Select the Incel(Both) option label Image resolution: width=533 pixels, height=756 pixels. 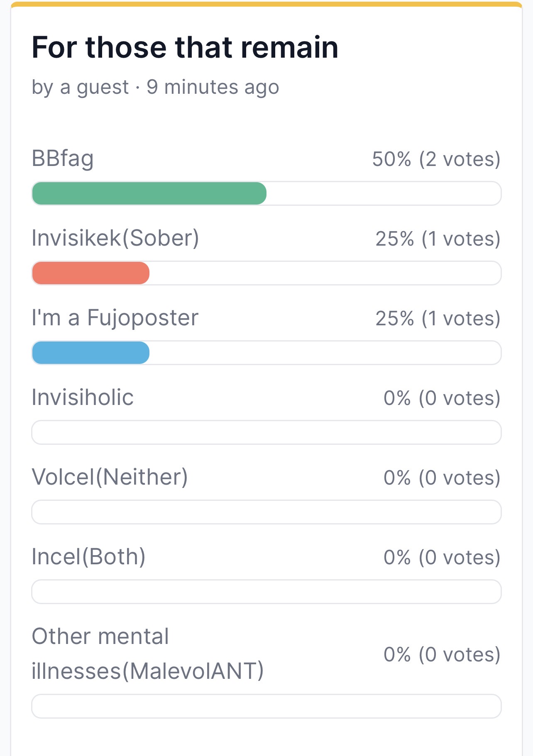[88, 557]
